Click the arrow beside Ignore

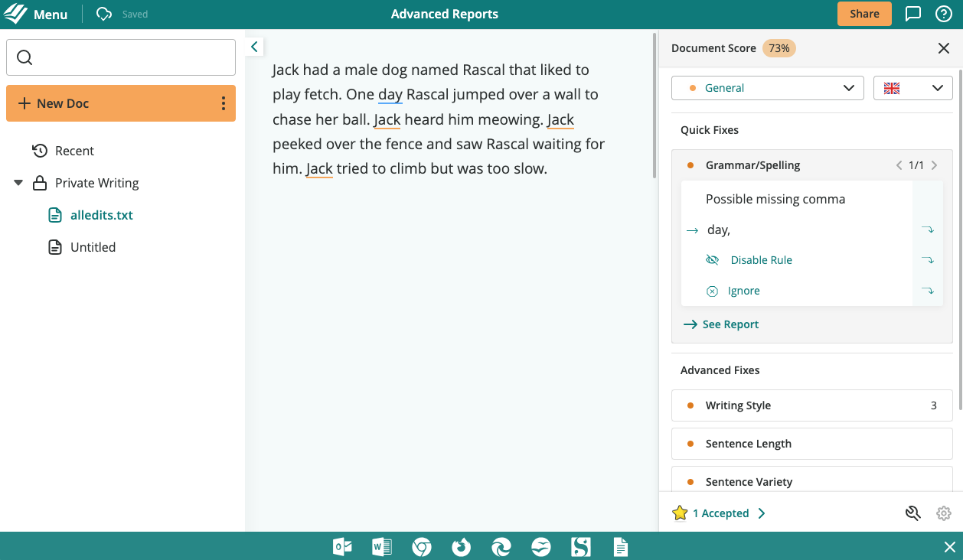(928, 291)
